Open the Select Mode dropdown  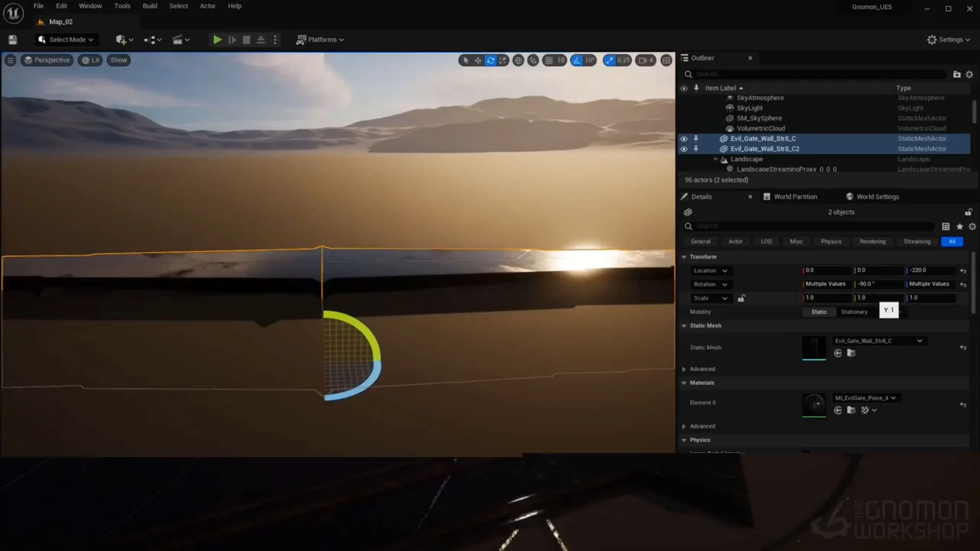[x=66, y=40]
